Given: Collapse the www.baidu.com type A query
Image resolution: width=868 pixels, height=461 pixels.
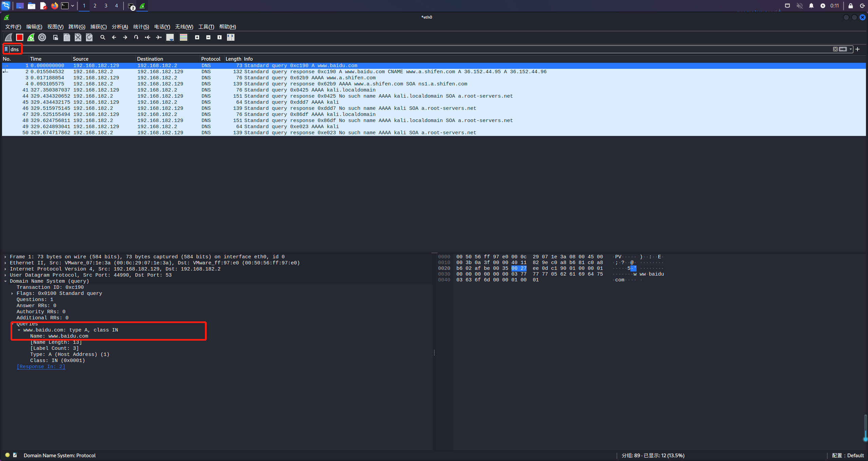Looking at the screenshot, I should (x=19, y=330).
